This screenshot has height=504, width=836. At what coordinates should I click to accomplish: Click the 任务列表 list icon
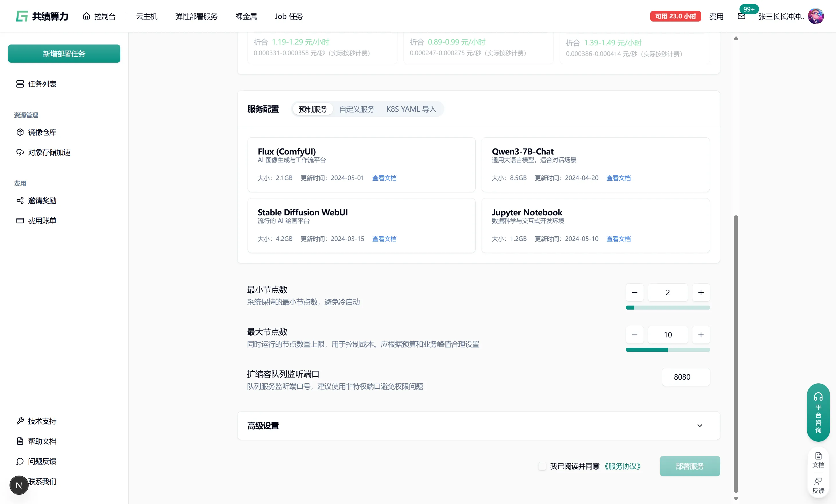pyautogui.click(x=20, y=84)
